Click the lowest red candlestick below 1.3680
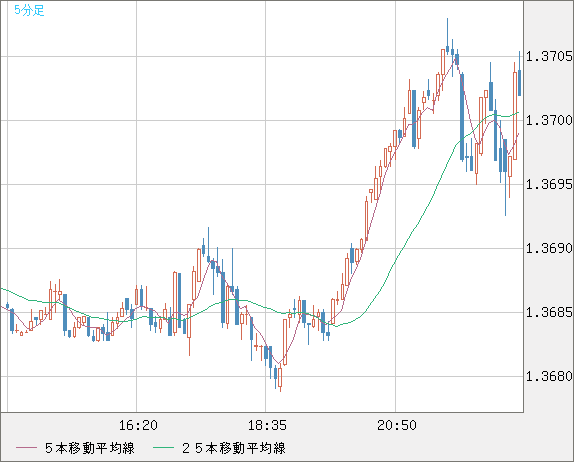574x462 pixels. [x=280, y=378]
